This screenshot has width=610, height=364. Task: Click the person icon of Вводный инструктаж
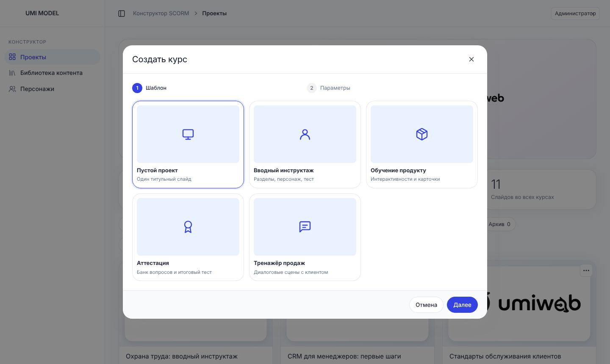tap(305, 134)
